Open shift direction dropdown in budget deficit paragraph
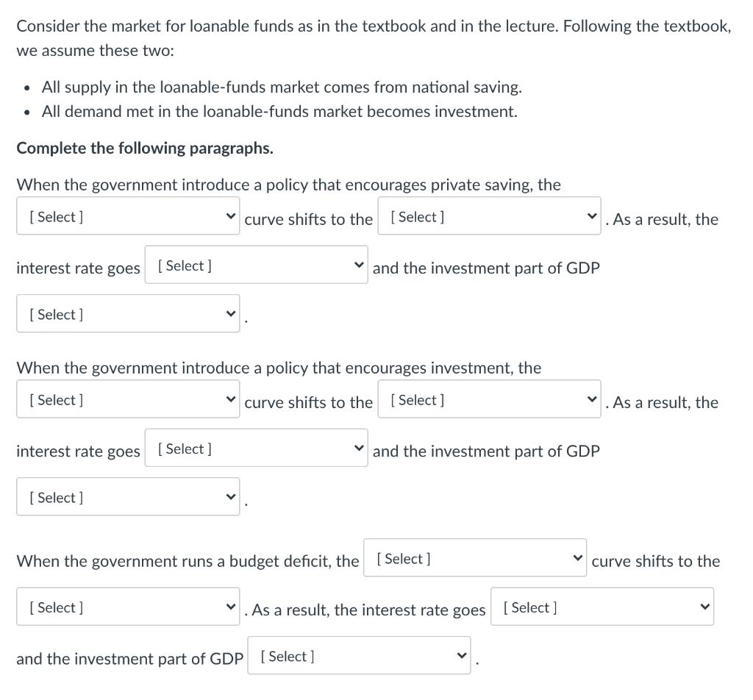Screen dimensions: 753x700 [128, 607]
